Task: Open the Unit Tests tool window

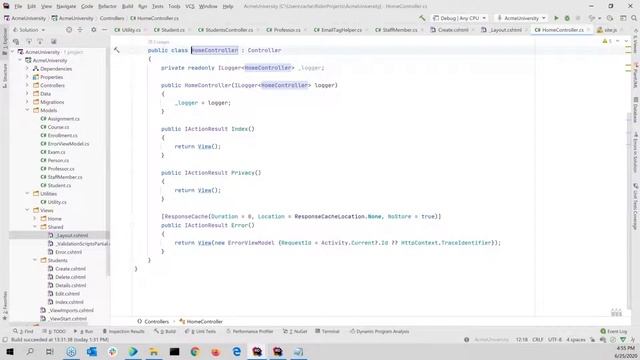Action: [x=200, y=331]
